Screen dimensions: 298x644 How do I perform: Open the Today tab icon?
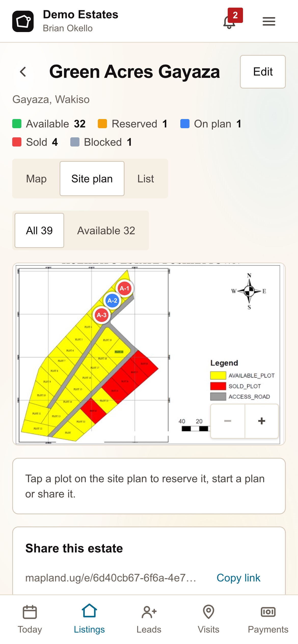click(30, 612)
